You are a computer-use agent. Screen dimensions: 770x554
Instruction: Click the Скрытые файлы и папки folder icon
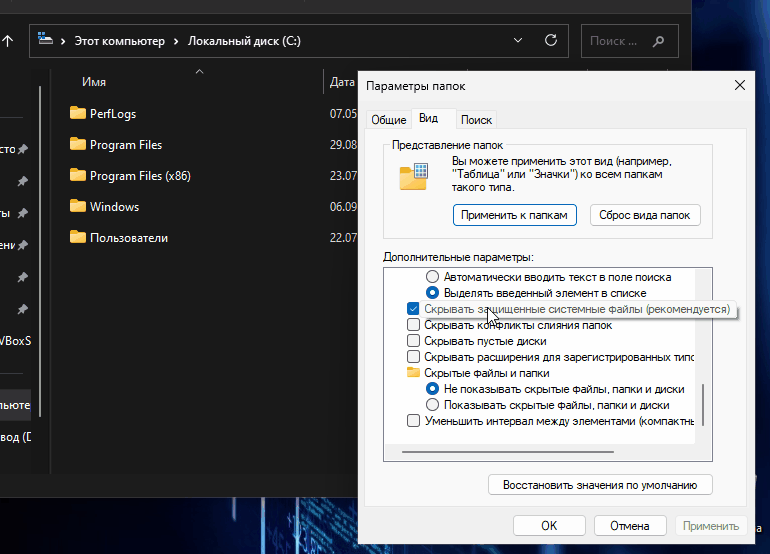(x=413, y=372)
